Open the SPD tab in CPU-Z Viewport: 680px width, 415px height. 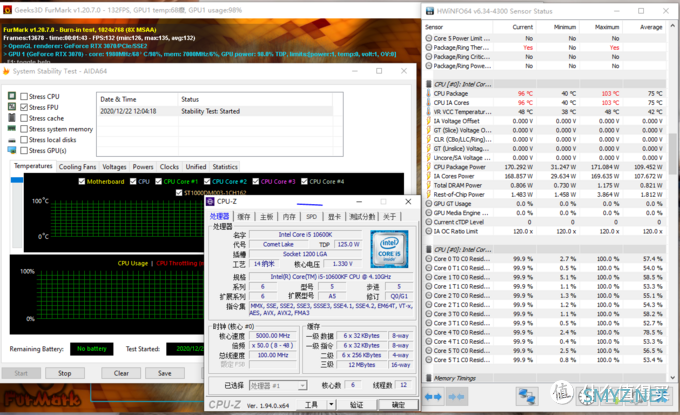tap(311, 216)
